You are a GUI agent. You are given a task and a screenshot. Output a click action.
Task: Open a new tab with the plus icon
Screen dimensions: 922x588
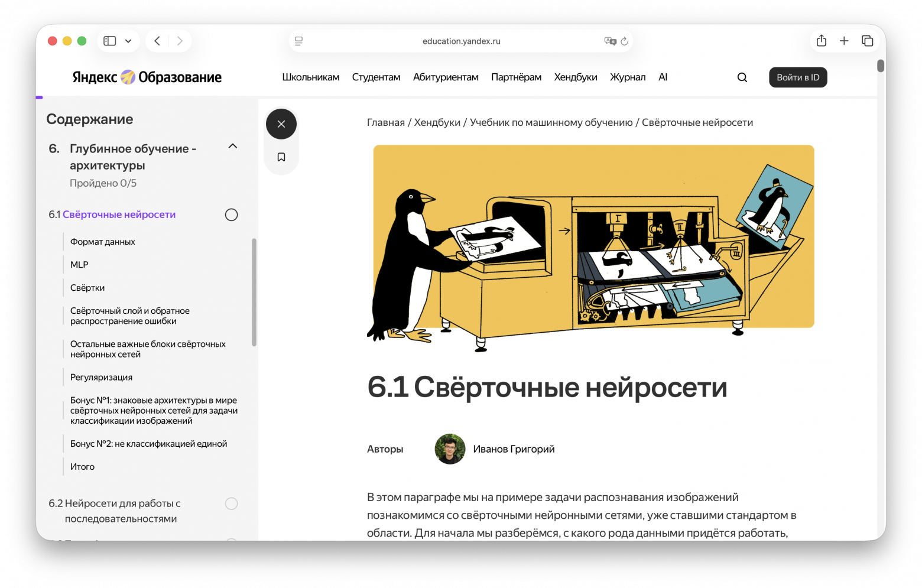pyautogui.click(x=844, y=41)
